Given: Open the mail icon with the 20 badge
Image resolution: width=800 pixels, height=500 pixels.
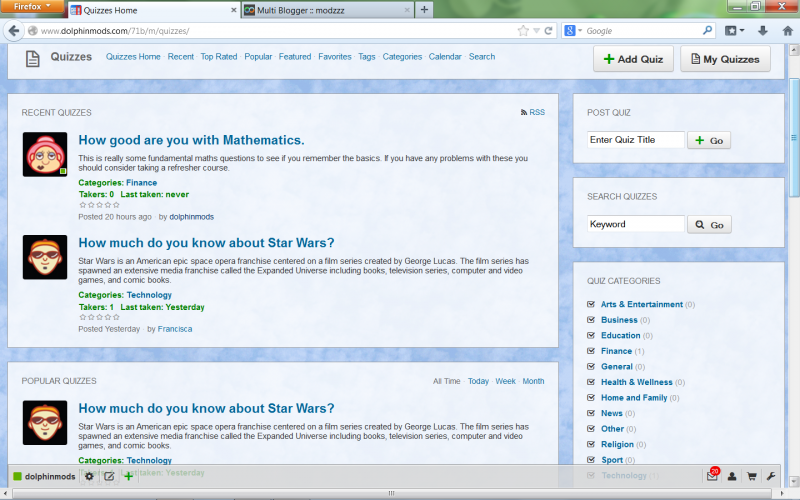Looking at the screenshot, I should [x=712, y=476].
